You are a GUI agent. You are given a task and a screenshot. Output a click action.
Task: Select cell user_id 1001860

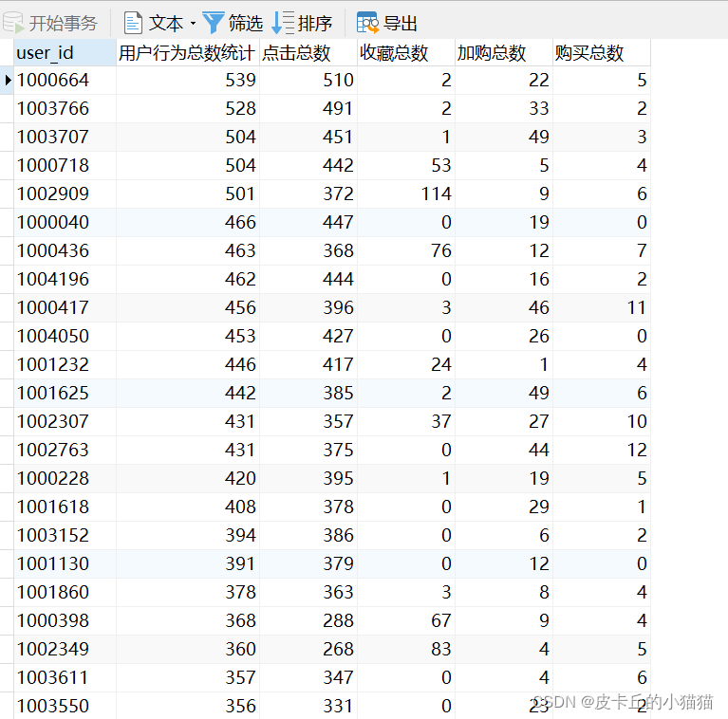(65, 592)
